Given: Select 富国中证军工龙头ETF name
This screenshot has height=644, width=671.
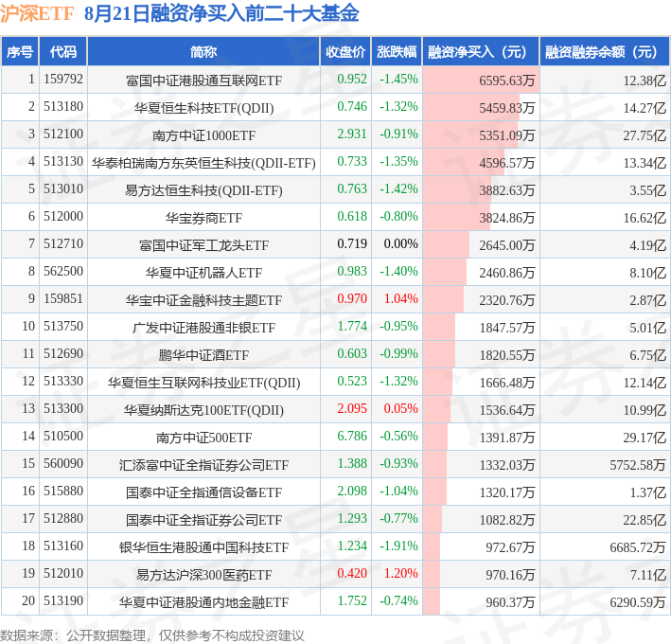Looking at the screenshot, I should [x=203, y=245].
